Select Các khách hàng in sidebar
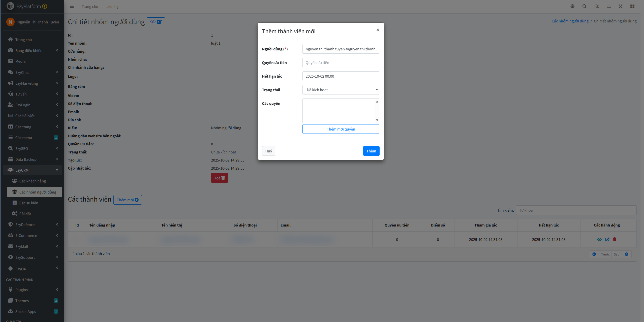Image resolution: width=644 pixels, height=322 pixels. pyautogui.click(x=33, y=181)
